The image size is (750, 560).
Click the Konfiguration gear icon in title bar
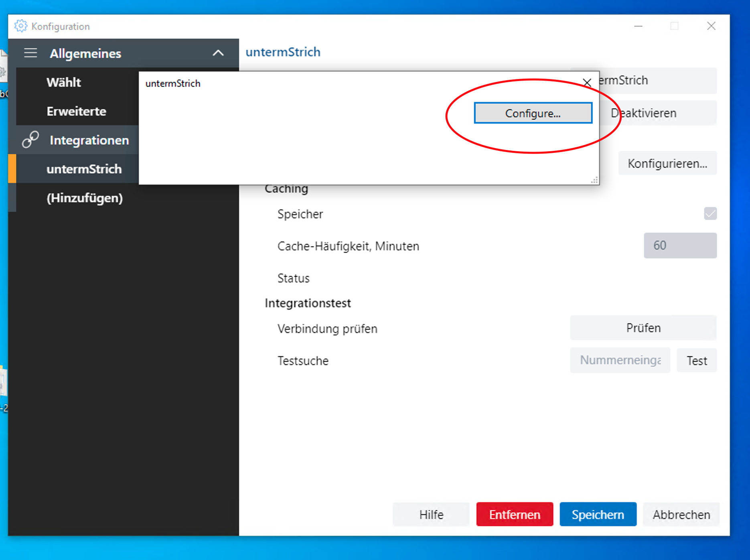tap(20, 26)
